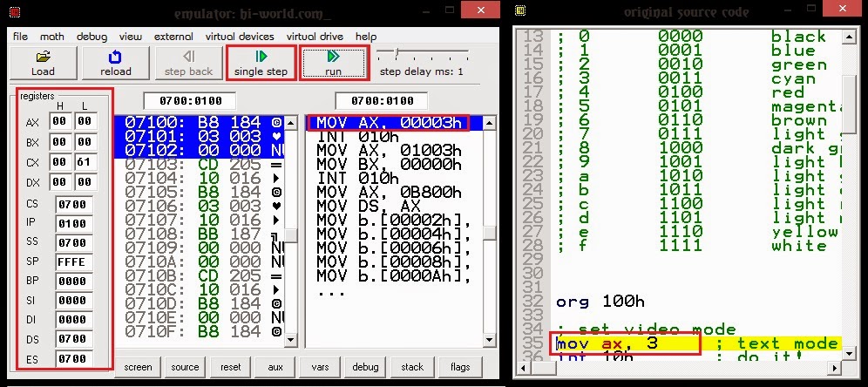
Task: Click the BP register field
Action: 73,282
